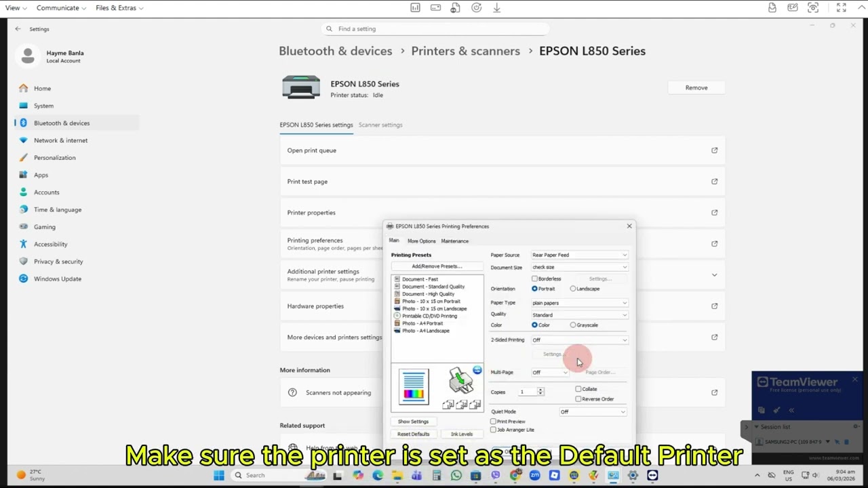Viewport: 868px width, 488px height.
Task: Click the Settings back arrow
Action: 18,28
